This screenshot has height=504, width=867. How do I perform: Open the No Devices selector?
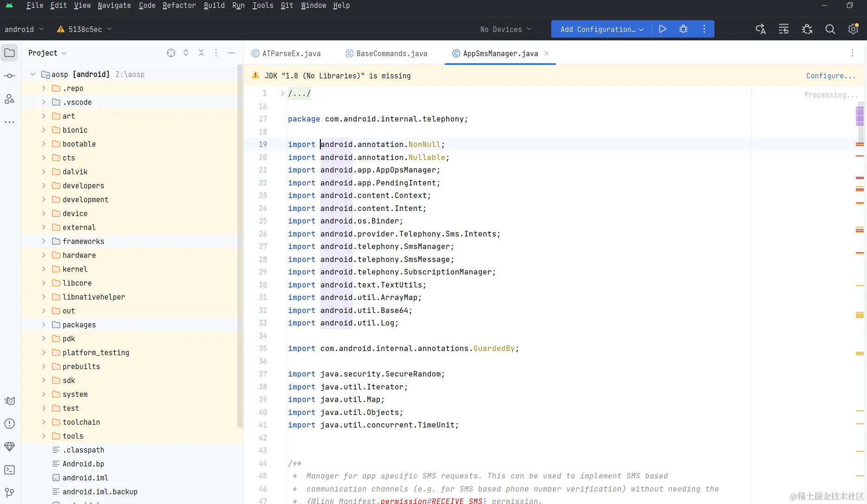(506, 29)
